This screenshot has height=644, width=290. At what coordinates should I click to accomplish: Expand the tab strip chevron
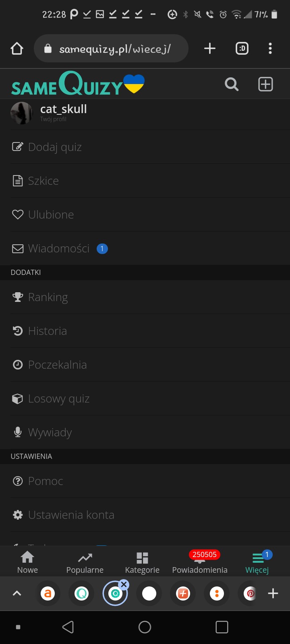click(x=17, y=593)
